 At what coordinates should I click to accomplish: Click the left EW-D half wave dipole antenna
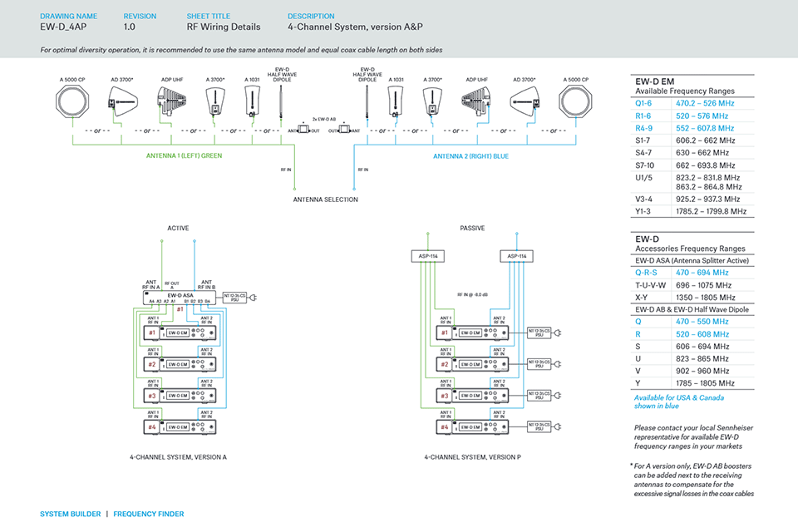pos(280,103)
